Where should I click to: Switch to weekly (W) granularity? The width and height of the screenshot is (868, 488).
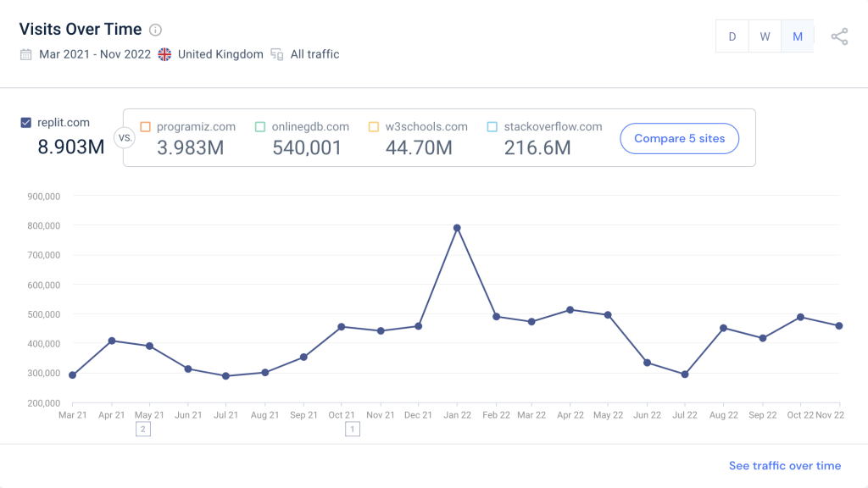click(x=765, y=36)
